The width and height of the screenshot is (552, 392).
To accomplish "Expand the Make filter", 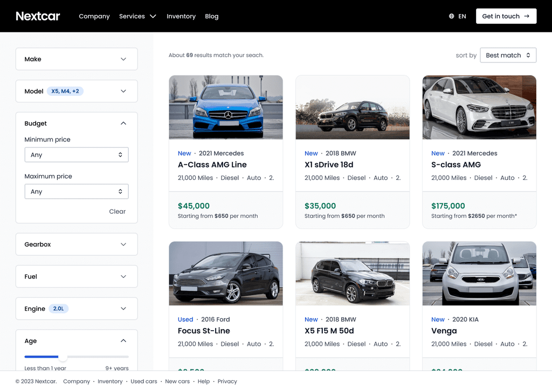I will [77, 59].
